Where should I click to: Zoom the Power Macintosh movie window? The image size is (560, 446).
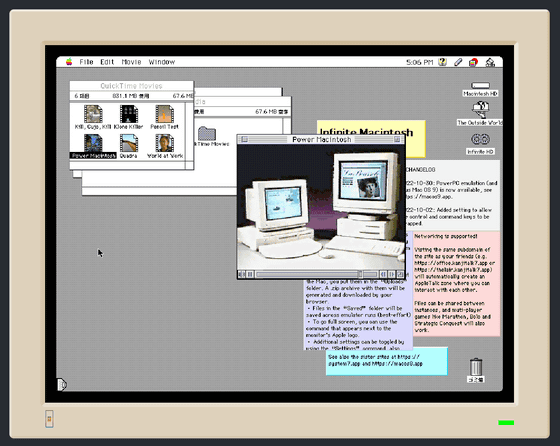397,139
